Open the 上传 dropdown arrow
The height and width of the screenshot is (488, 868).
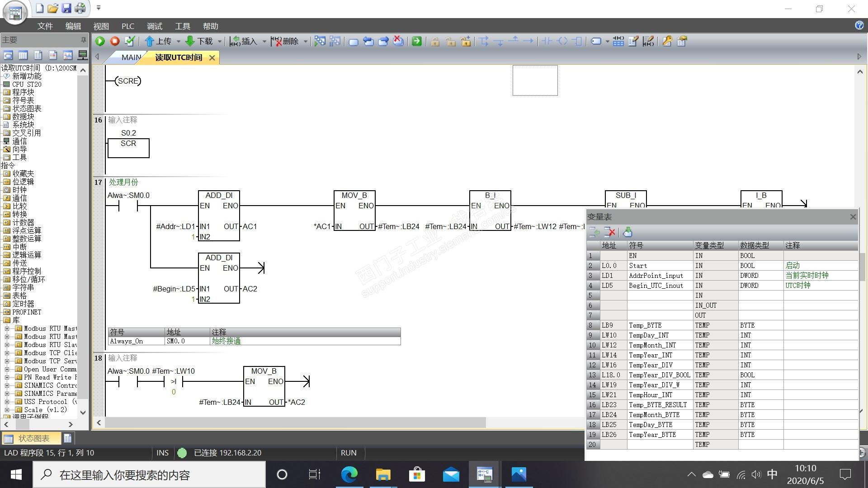click(178, 42)
